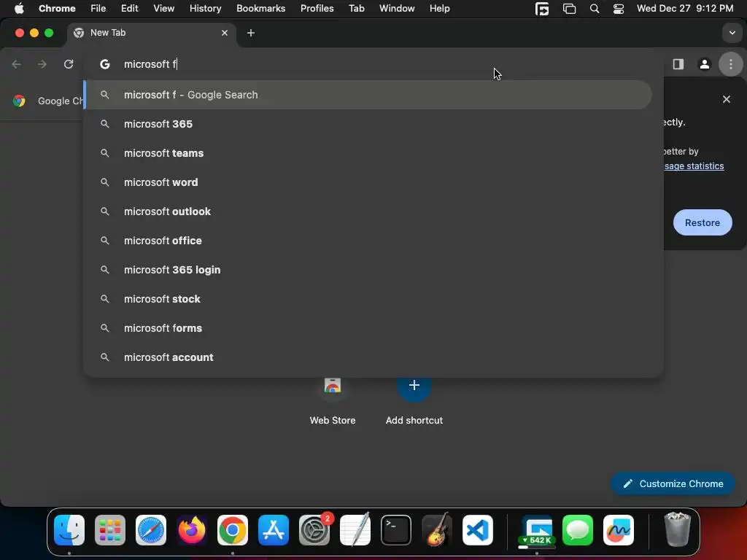The width and height of the screenshot is (747, 560).
Task: Launch GarageBand from the Dock
Action: (x=437, y=529)
